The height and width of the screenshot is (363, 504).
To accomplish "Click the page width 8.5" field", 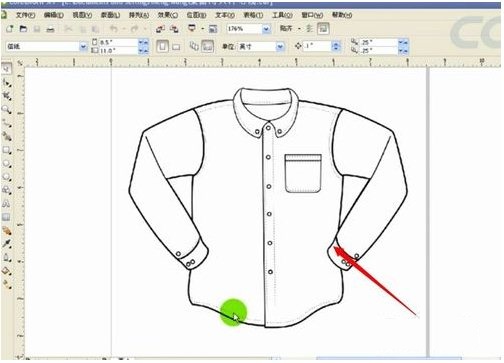I will click(118, 42).
